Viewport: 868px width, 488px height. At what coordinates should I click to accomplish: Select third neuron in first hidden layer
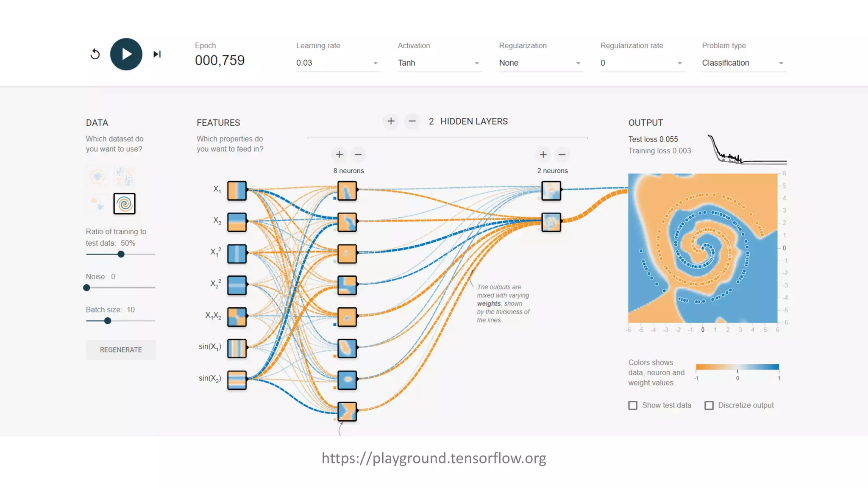(x=347, y=254)
